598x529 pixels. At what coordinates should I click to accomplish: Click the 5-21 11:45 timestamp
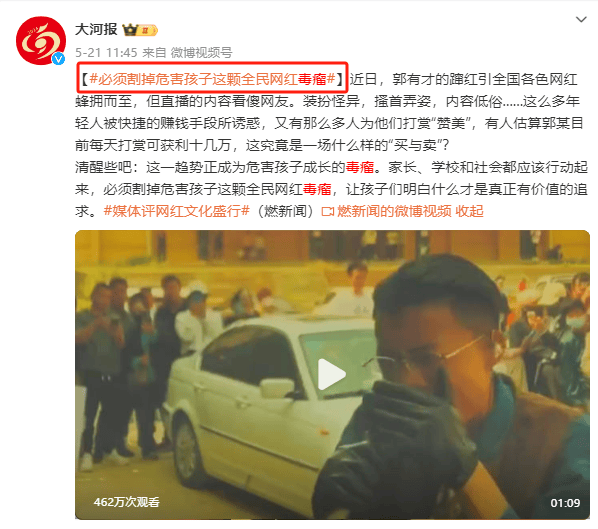point(106,53)
